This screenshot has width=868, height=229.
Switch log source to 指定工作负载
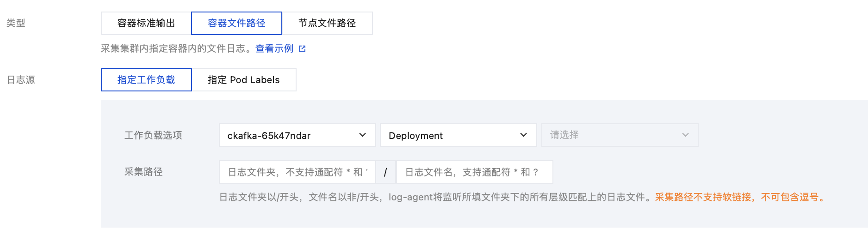click(x=146, y=80)
